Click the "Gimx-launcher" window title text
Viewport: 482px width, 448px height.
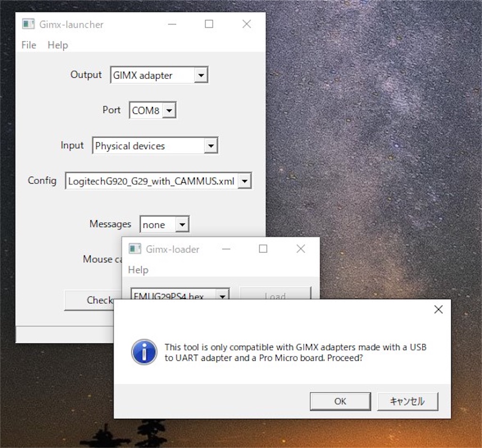[x=72, y=24]
